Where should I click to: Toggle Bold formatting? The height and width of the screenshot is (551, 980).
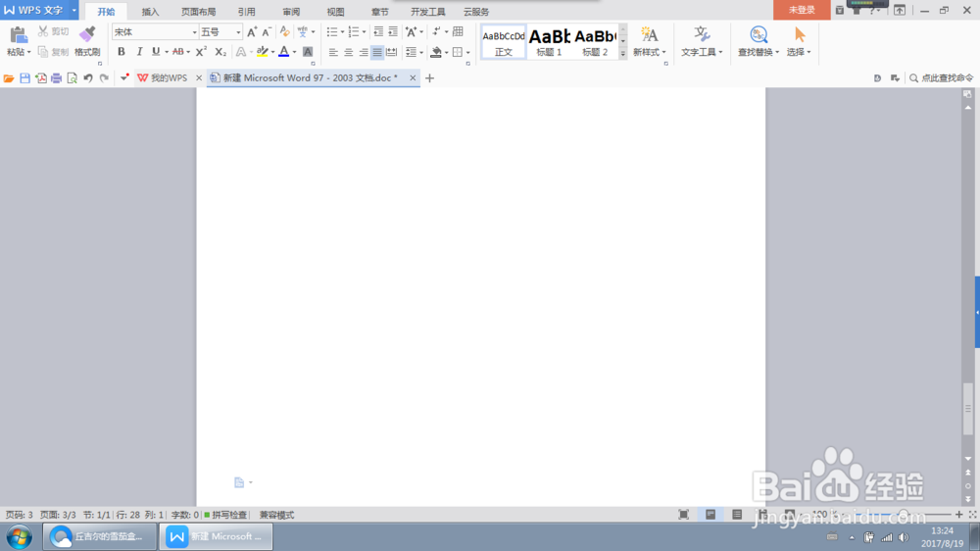pos(122,52)
